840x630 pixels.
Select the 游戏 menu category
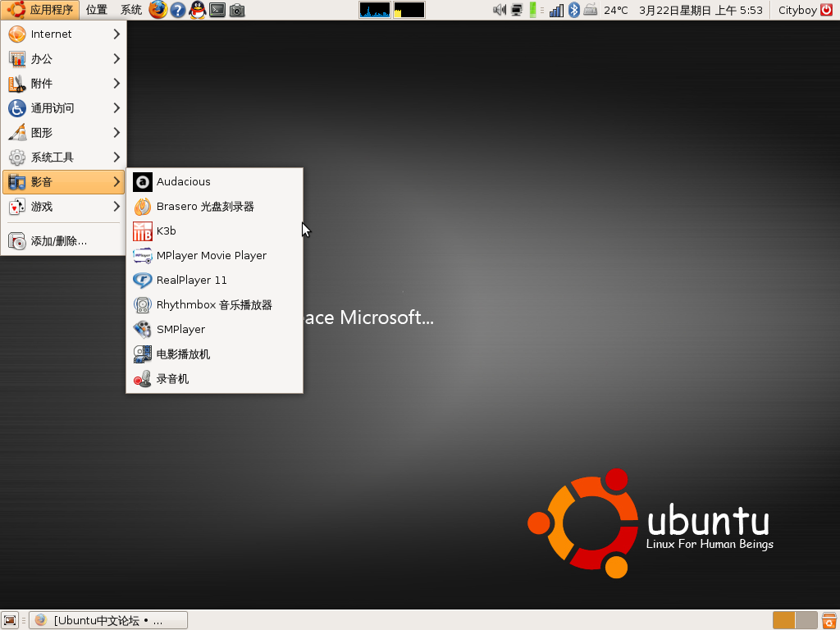[64, 207]
